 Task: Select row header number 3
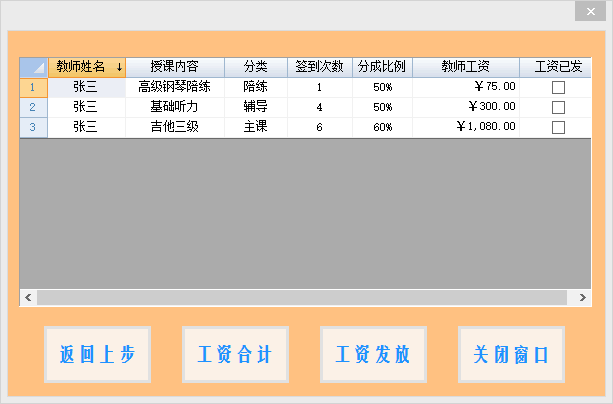tap(33, 127)
